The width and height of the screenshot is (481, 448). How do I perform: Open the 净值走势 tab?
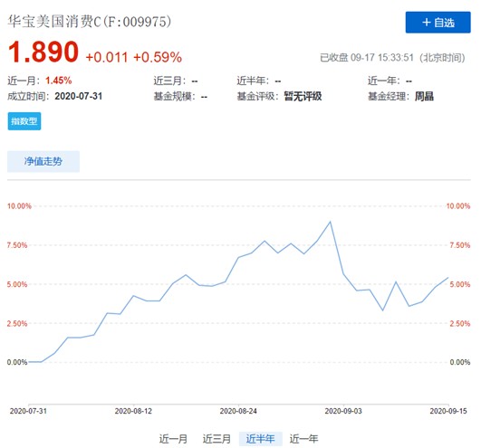[43, 161]
